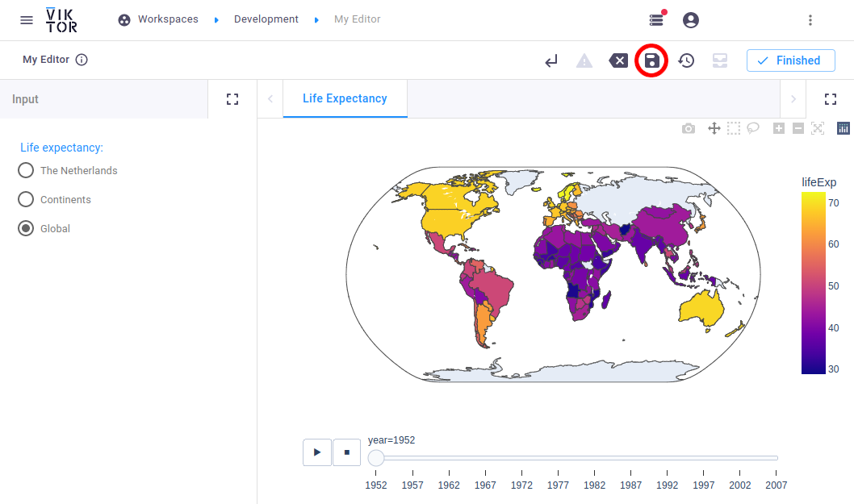Open the revision history clock icon
854x504 pixels.
(x=686, y=60)
